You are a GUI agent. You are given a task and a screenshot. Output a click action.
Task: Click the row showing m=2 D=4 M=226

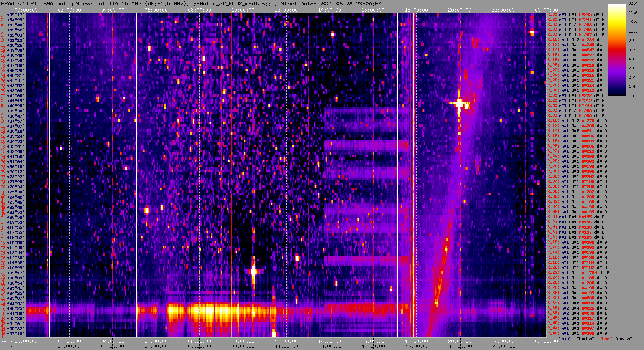(577, 308)
